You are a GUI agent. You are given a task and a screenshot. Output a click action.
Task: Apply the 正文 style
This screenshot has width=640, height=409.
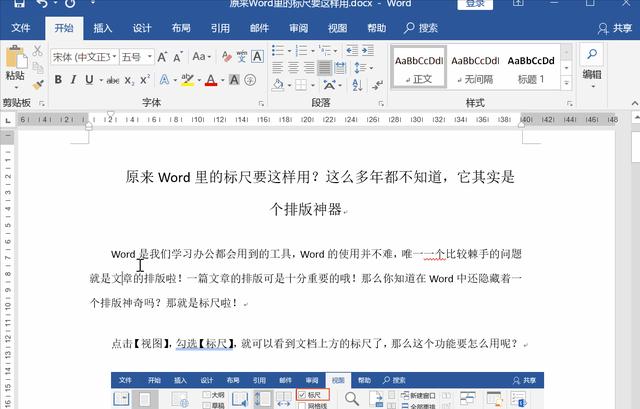(418, 67)
